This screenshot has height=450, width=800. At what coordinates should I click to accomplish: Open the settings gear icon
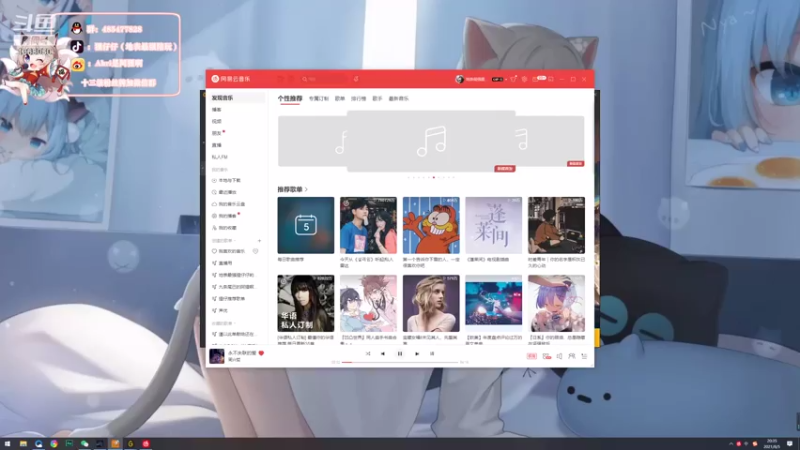tap(524, 79)
